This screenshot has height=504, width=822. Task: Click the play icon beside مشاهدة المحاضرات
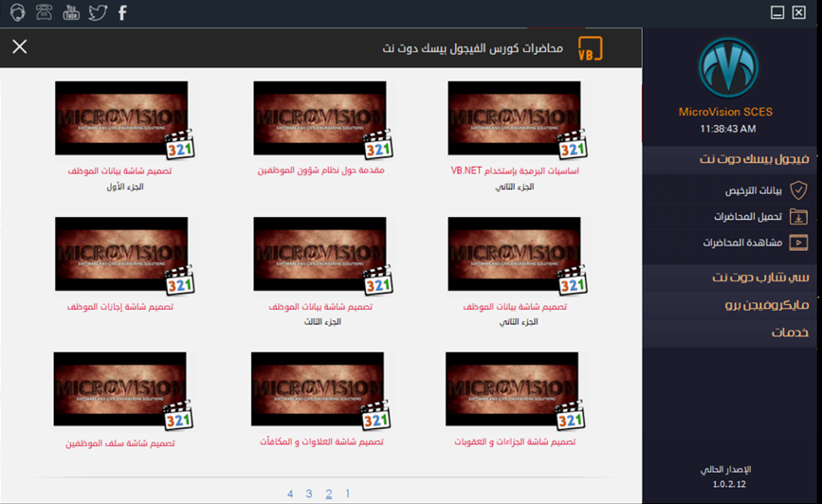click(798, 243)
